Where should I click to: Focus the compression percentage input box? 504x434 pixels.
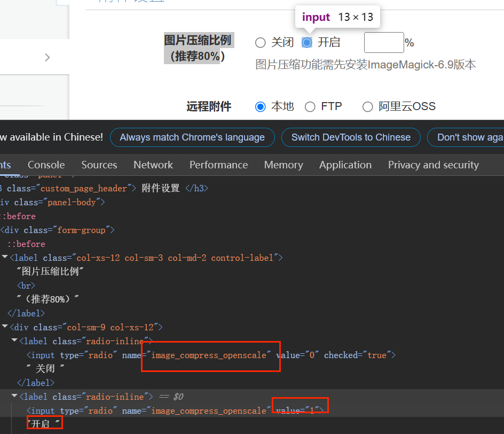[x=383, y=43]
